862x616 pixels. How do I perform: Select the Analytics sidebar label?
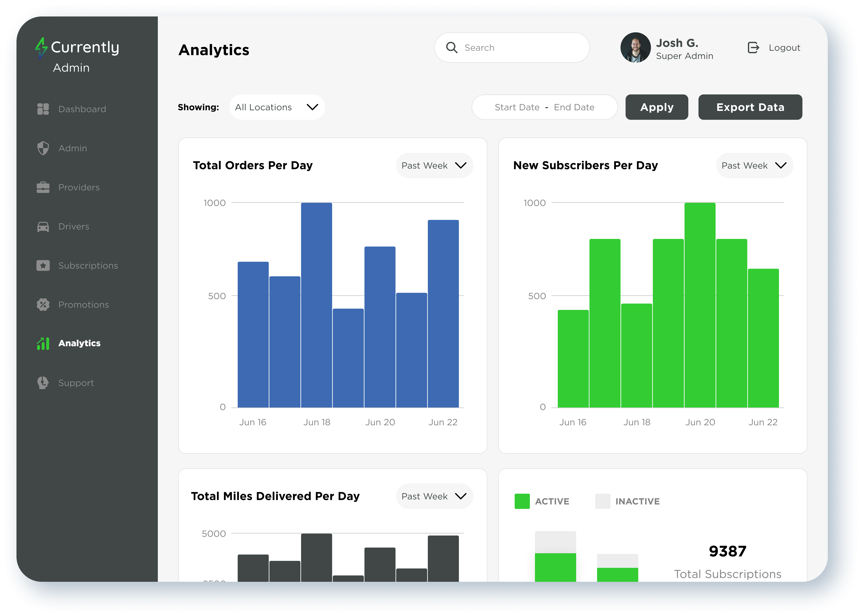click(x=79, y=343)
